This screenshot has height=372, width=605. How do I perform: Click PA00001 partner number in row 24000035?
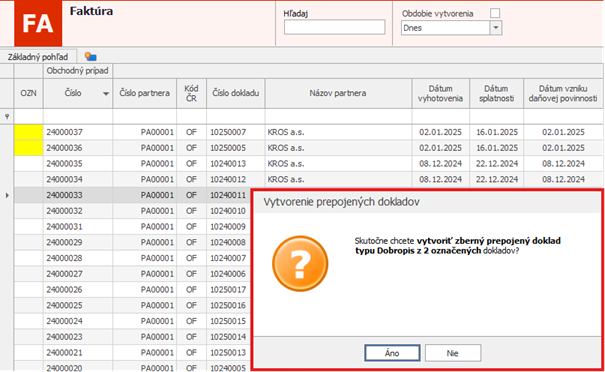pos(157,164)
